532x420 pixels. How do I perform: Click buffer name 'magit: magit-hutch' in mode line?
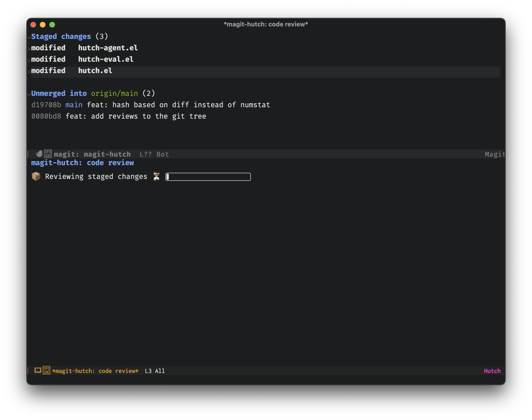92,154
